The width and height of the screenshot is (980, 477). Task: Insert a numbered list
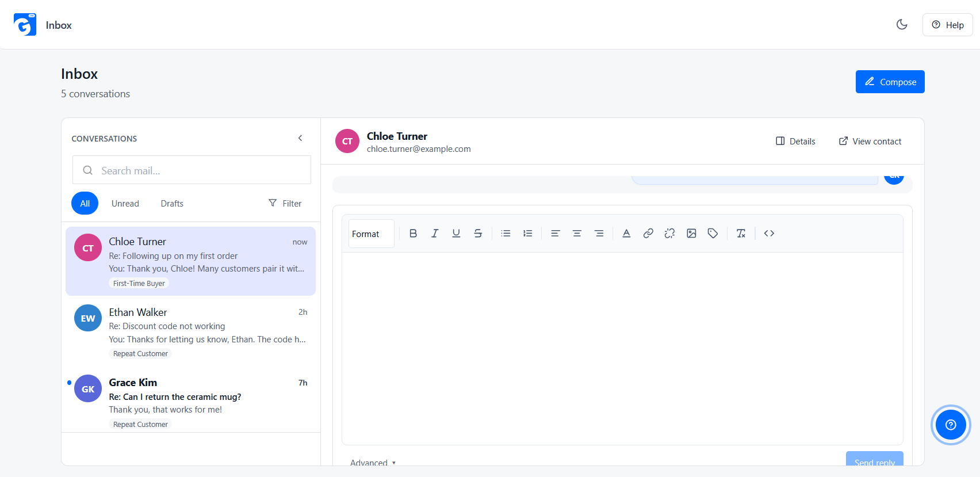527,233
